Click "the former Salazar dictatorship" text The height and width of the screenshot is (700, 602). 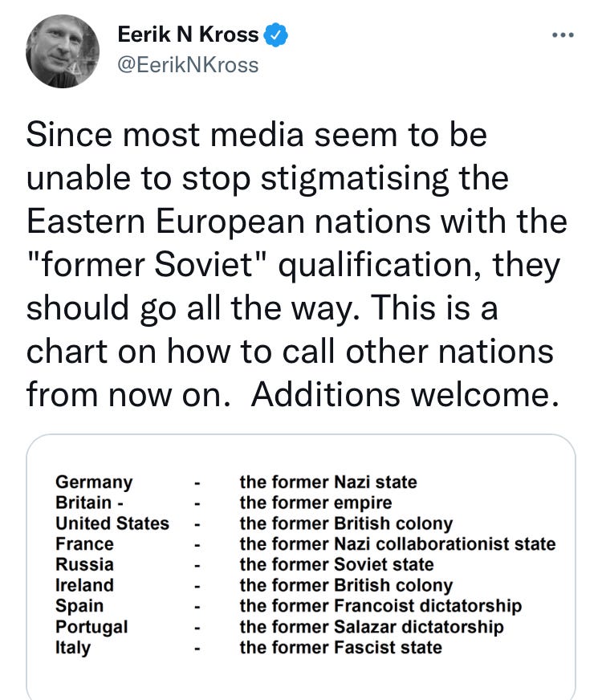pyautogui.click(x=372, y=626)
